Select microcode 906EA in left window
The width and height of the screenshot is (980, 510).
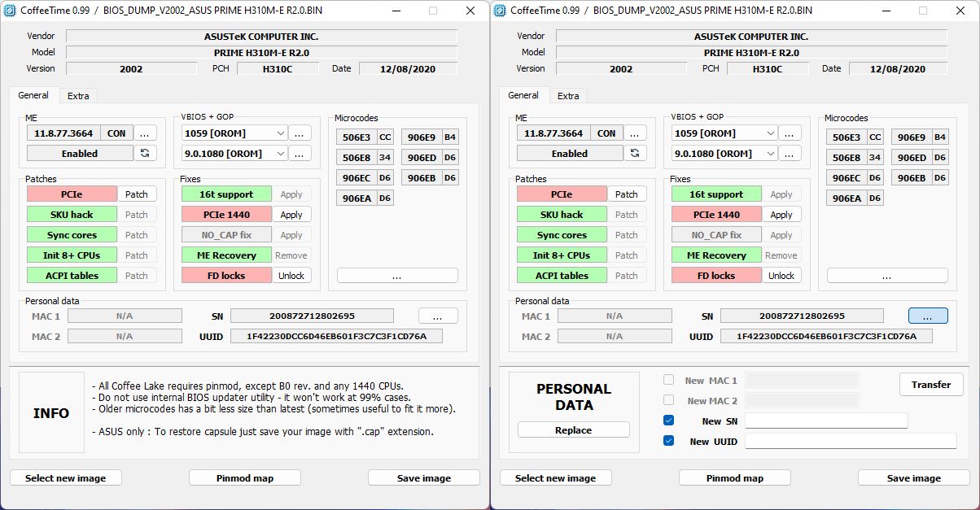pyautogui.click(x=357, y=198)
